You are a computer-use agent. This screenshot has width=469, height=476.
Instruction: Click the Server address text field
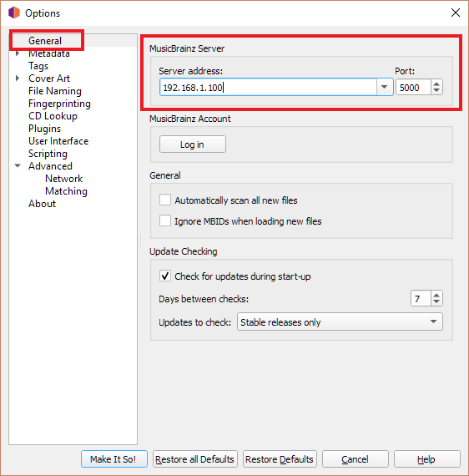268,88
